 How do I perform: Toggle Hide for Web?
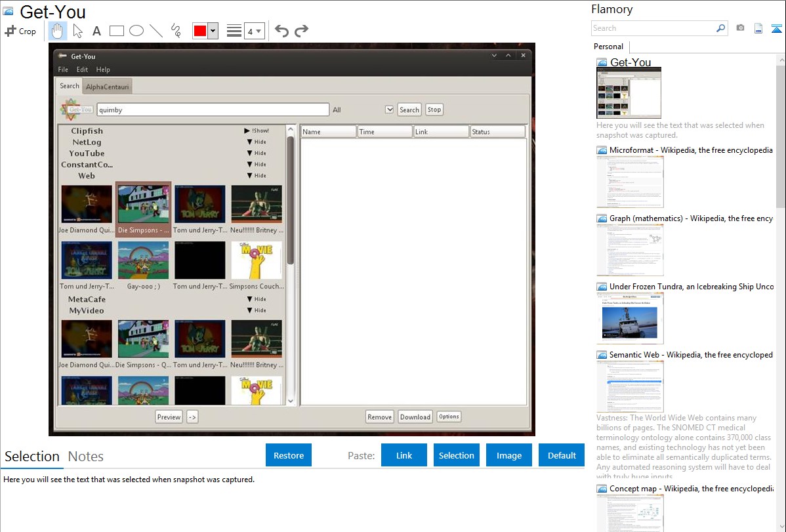pos(256,176)
